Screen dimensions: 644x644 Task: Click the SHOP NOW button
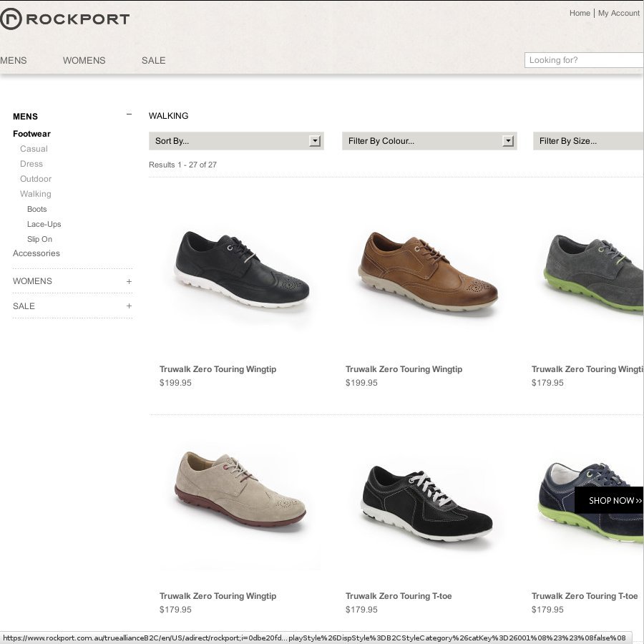pos(609,500)
